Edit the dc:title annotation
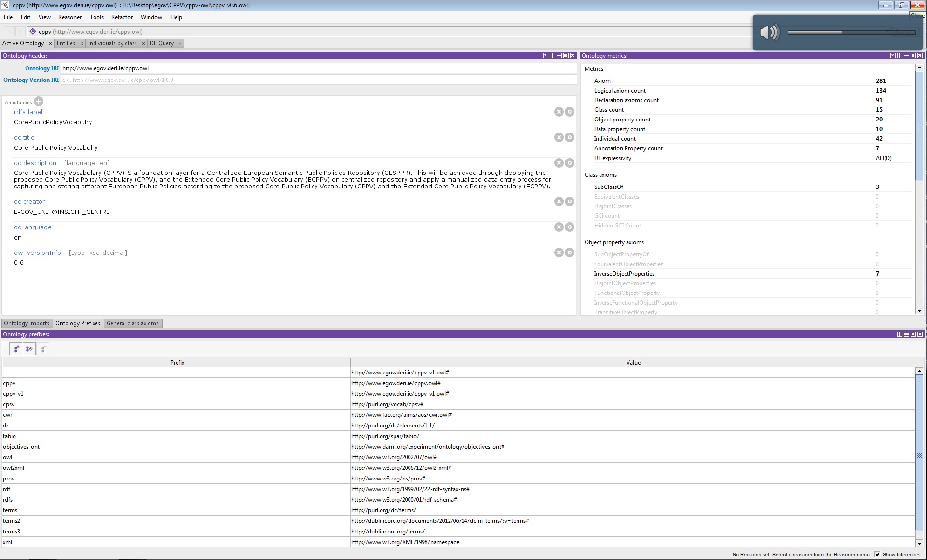The width and height of the screenshot is (927, 560). 570,137
